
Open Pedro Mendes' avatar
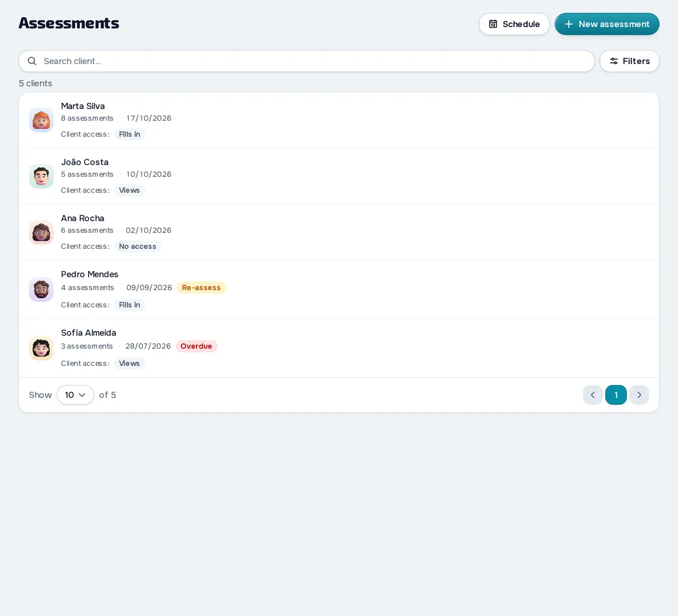[41, 290]
